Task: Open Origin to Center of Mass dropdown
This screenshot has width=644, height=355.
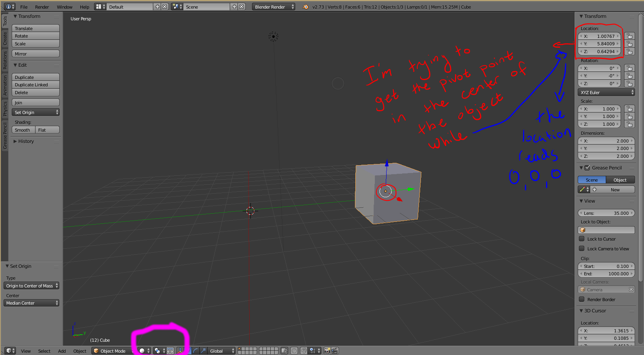Action: 32,286
